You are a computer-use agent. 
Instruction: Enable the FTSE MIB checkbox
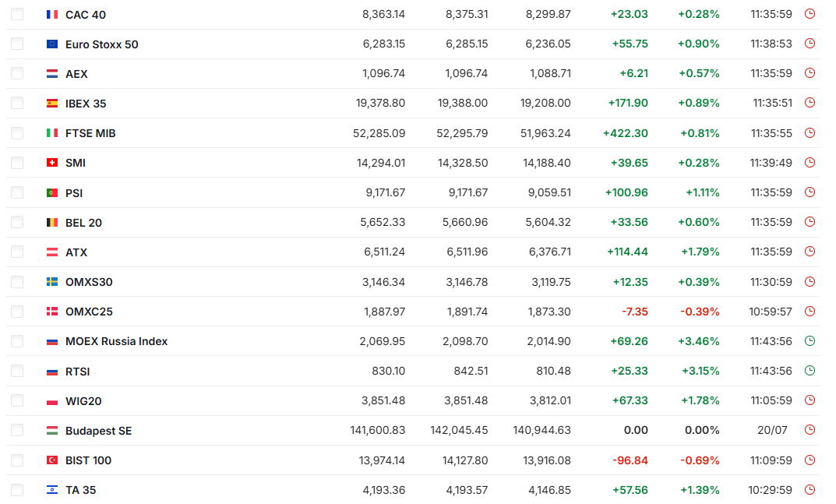click(x=17, y=132)
